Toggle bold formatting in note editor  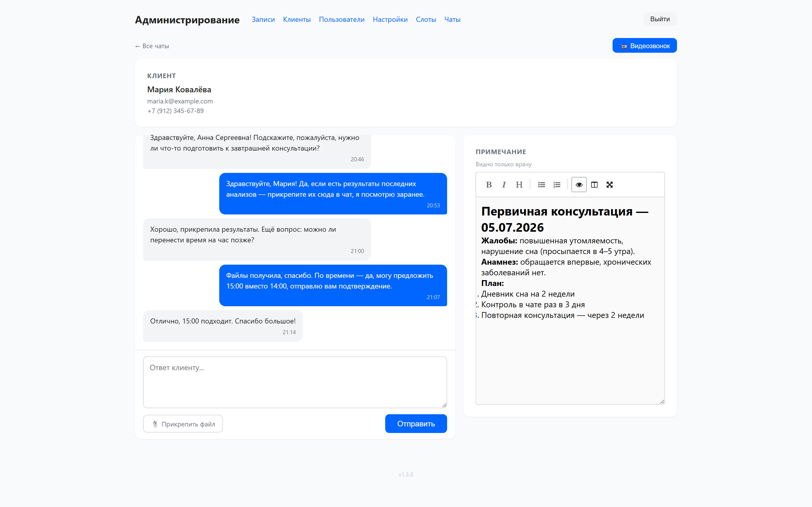pos(488,185)
